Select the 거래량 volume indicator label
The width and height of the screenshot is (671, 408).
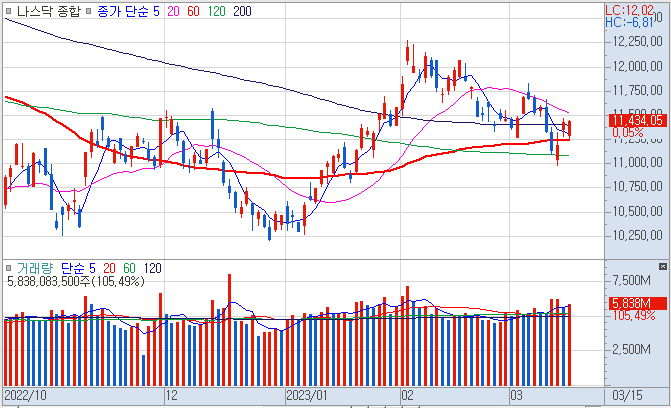point(35,268)
